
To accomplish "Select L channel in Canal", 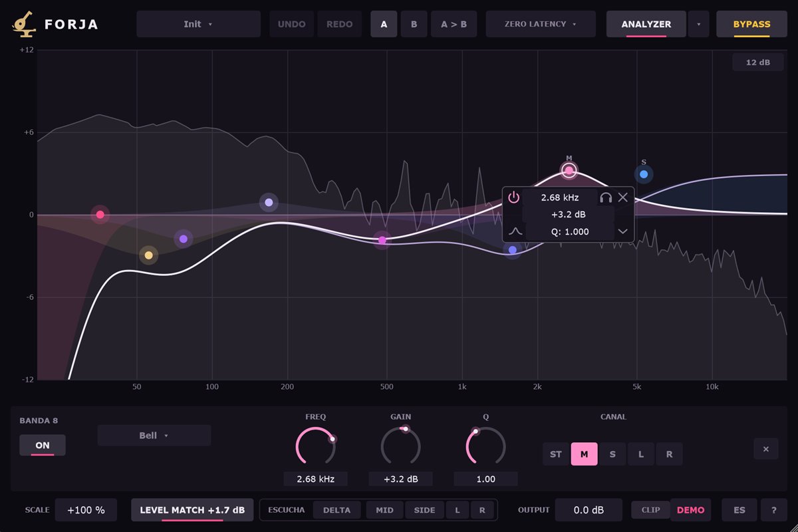I will pos(641,454).
